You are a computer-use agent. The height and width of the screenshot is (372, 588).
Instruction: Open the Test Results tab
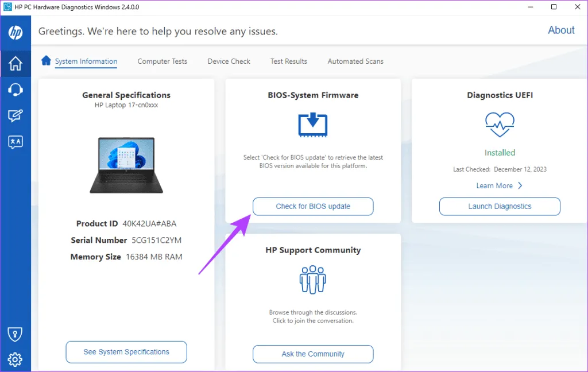click(x=288, y=61)
